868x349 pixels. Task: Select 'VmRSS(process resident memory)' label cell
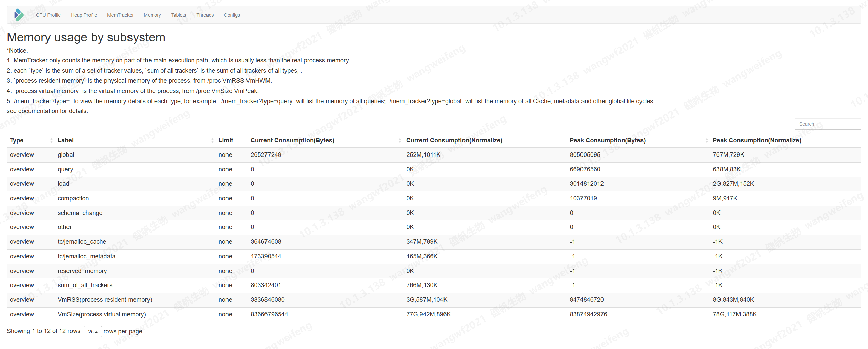point(135,300)
